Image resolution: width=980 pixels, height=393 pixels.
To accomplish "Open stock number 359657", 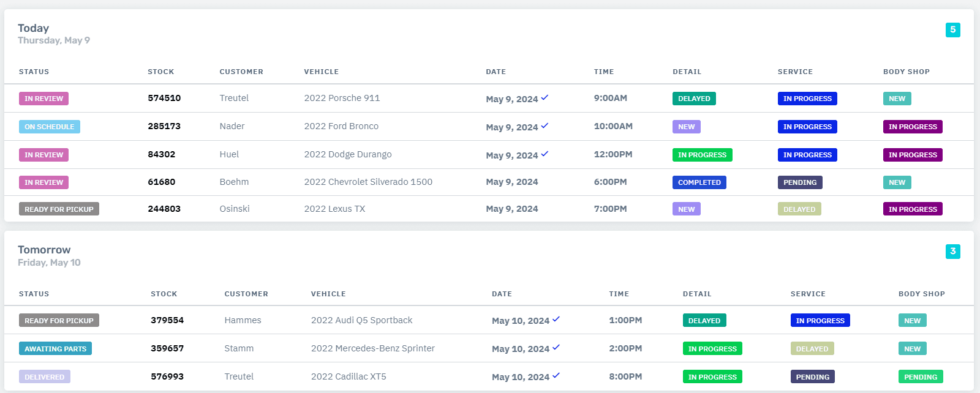I will click(x=167, y=348).
